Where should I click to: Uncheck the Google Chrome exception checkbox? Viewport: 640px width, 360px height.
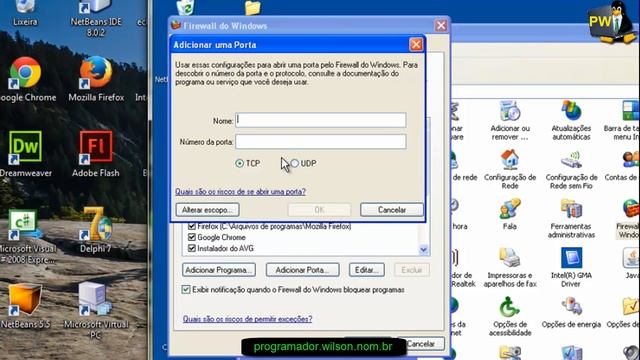tap(192, 237)
